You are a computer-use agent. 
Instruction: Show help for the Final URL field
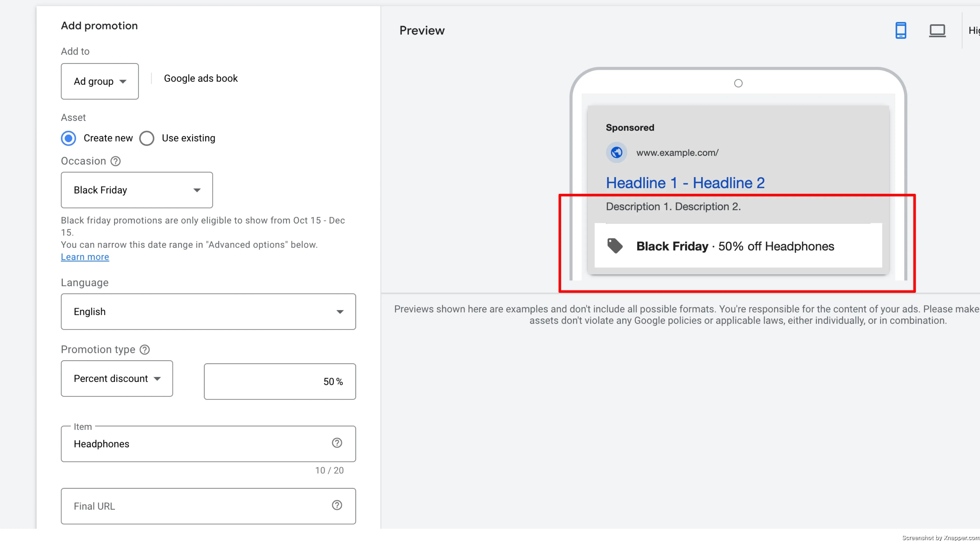[x=337, y=505]
